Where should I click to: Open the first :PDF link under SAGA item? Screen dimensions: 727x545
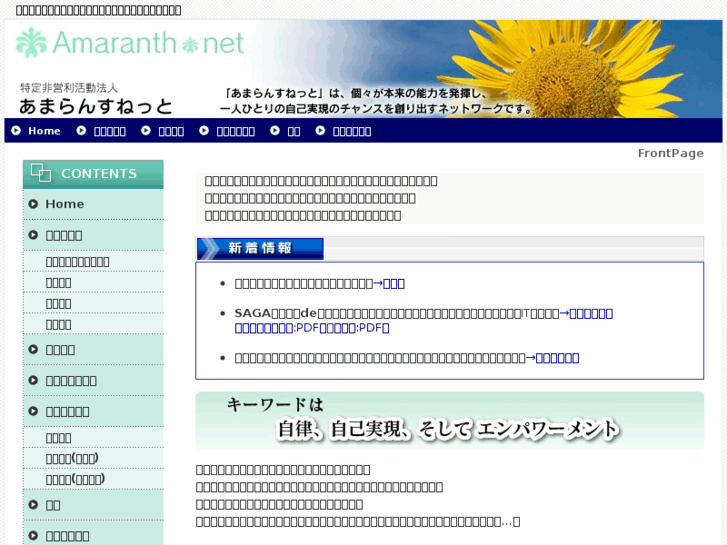pos(277,328)
